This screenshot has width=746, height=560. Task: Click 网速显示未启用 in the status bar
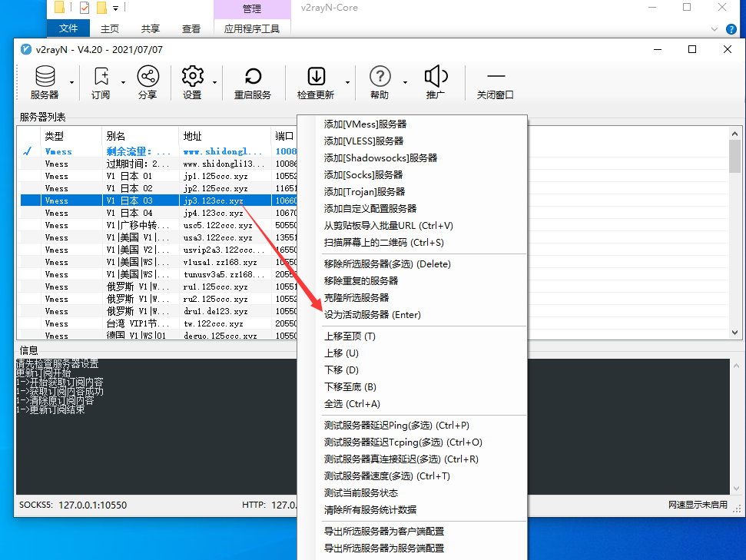pyautogui.click(x=698, y=505)
